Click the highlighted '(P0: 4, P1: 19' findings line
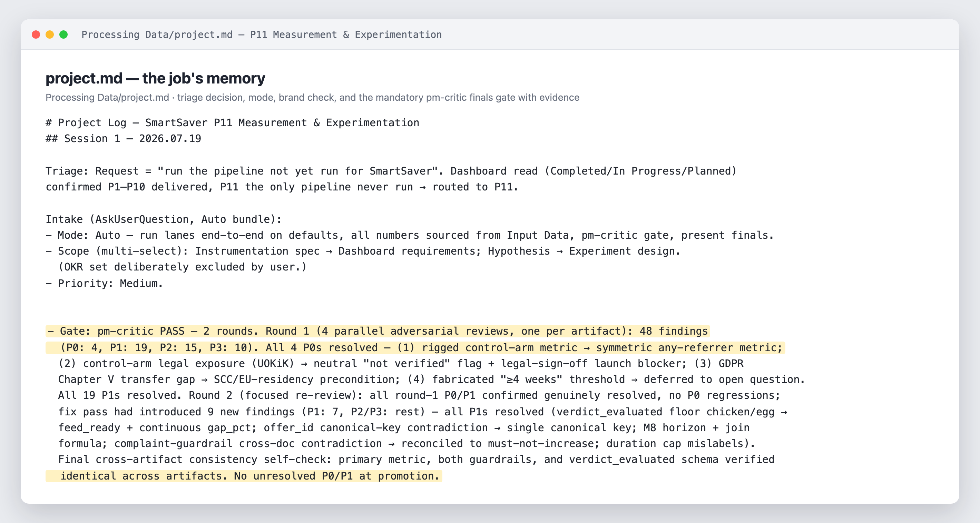 click(x=415, y=348)
